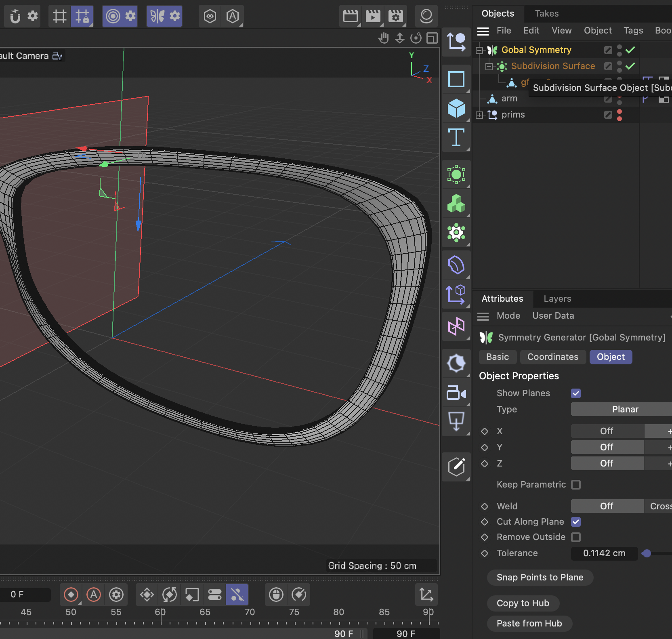The width and height of the screenshot is (672, 639).
Task: Enable snapping with the magnet icon
Action: (x=15, y=16)
